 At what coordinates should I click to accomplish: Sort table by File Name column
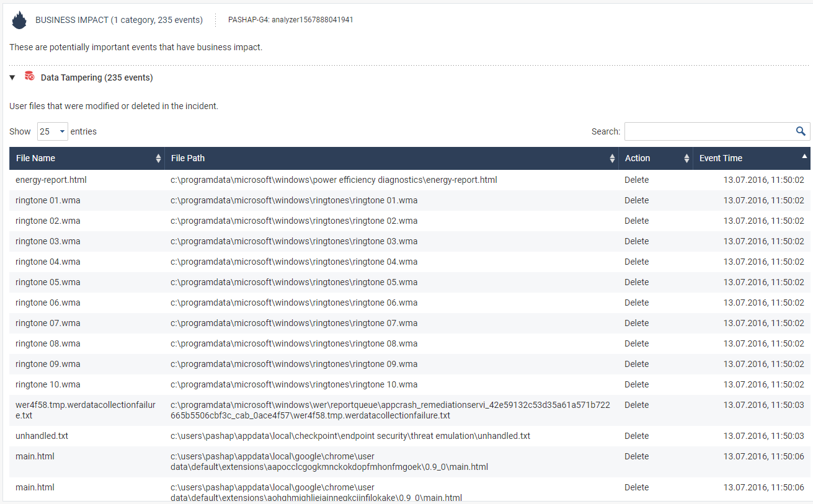[x=87, y=158]
